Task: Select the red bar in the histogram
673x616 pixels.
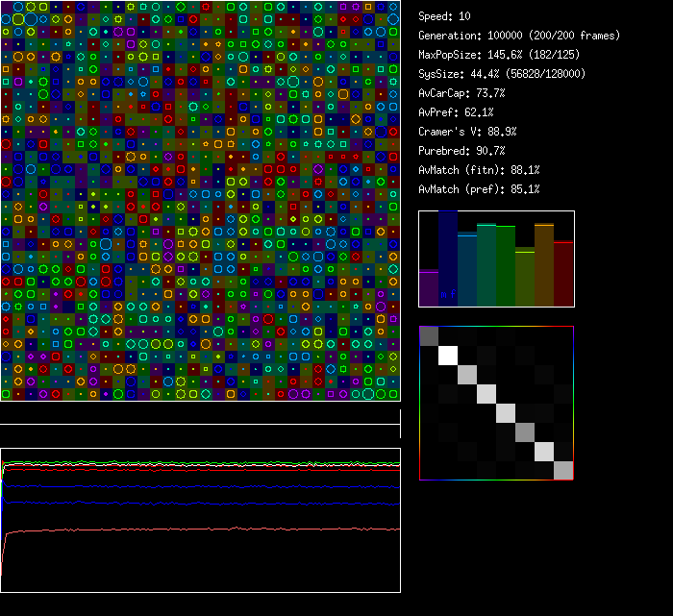Action: coord(563,274)
